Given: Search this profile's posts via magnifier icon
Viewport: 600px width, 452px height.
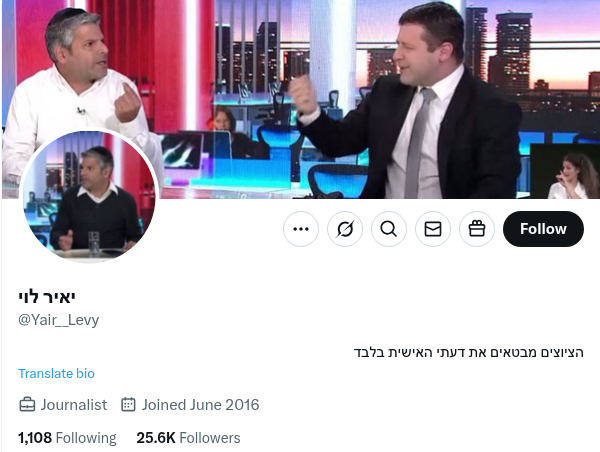Looking at the screenshot, I should 389,229.
